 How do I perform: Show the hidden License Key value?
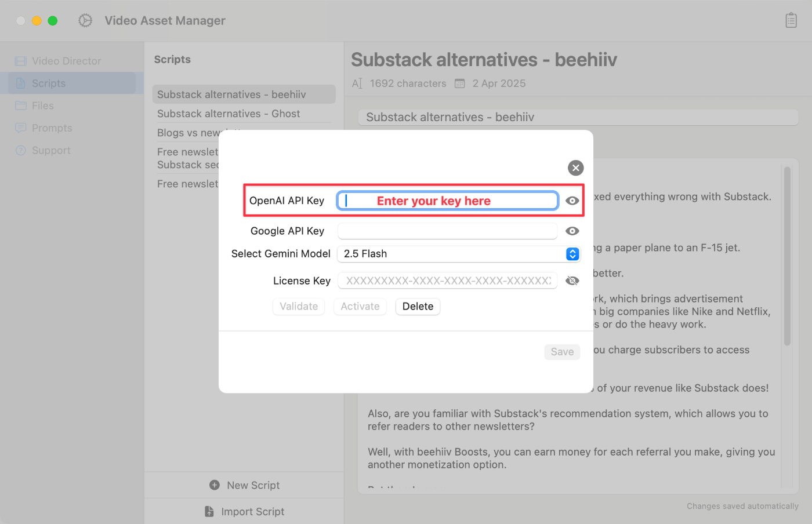572,281
